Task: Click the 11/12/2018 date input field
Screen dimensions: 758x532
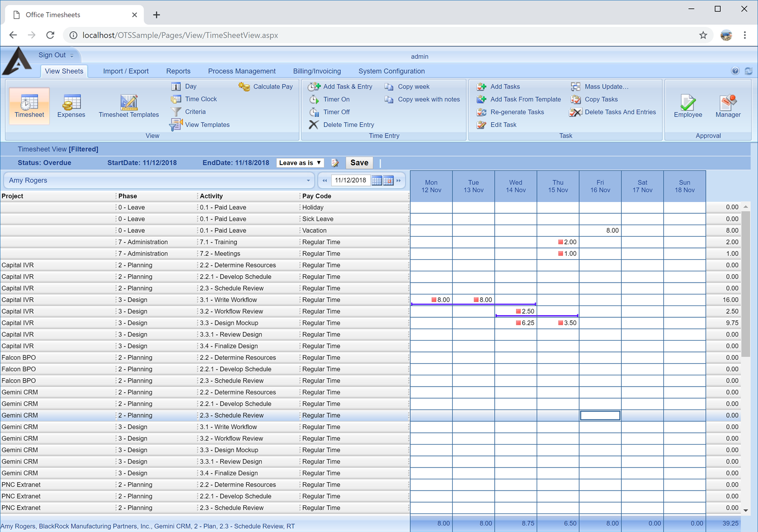Action: (x=350, y=181)
